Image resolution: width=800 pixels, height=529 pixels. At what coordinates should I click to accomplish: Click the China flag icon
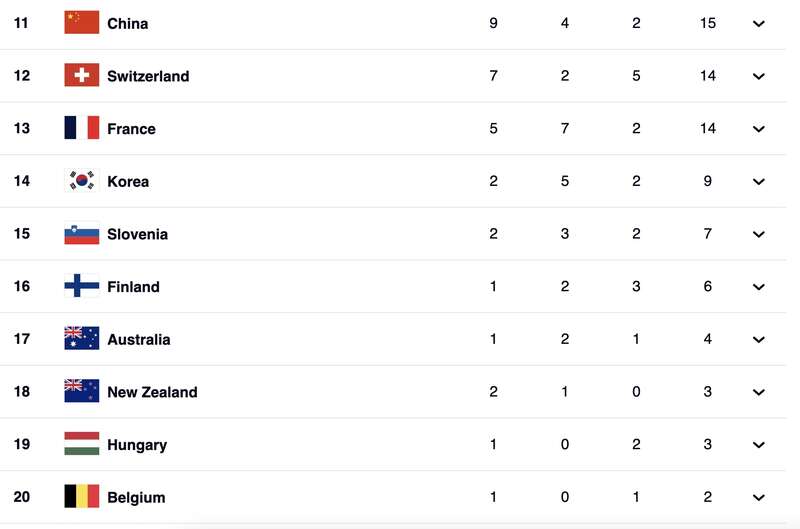point(81,22)
